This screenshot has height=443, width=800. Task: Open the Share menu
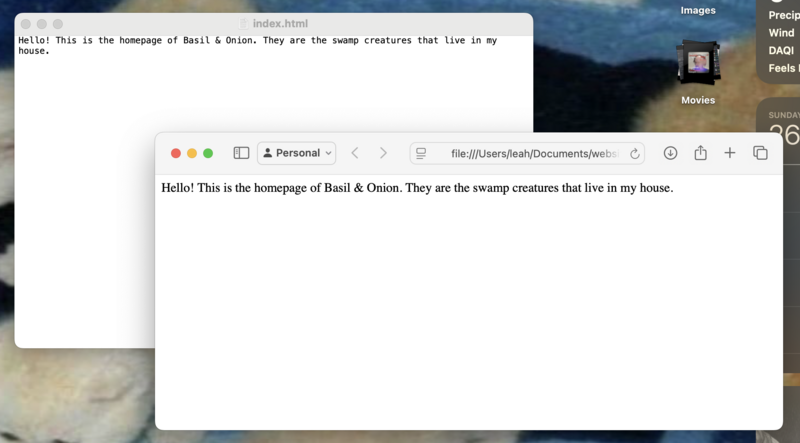(x=700, y=153)
